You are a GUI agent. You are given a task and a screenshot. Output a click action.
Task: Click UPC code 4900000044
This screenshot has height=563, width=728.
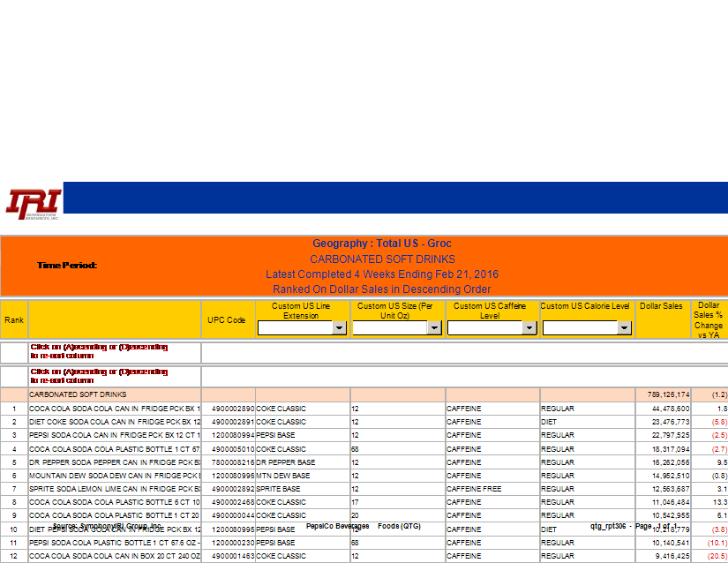tap(233, 515)
